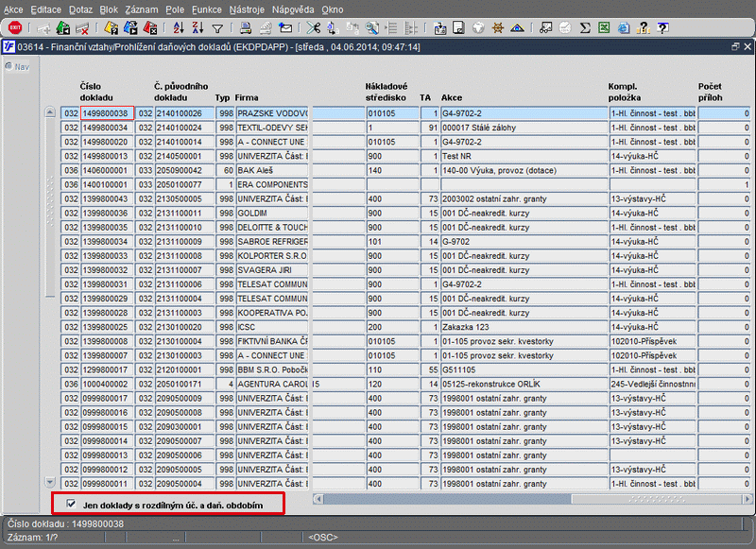The height and width of the screenshot is (549, 756).
Task: Select the '140-00 Výuka, provoz (dotace)' cell
Action: (524, 171)
